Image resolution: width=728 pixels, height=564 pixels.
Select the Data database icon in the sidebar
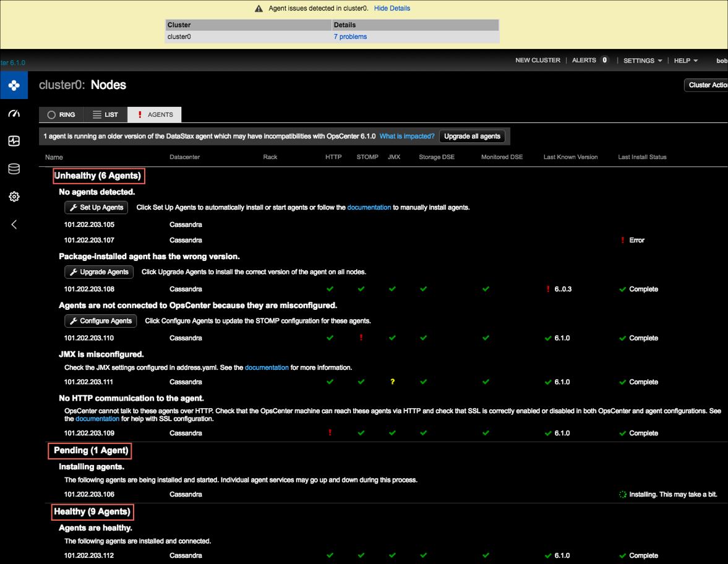click(14, 169)
